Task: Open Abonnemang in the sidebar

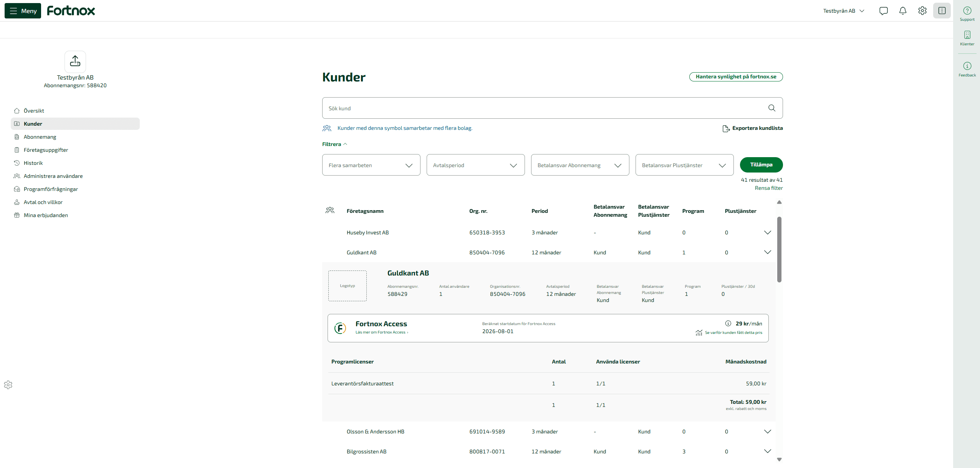Action: click(x=40, y=137)
